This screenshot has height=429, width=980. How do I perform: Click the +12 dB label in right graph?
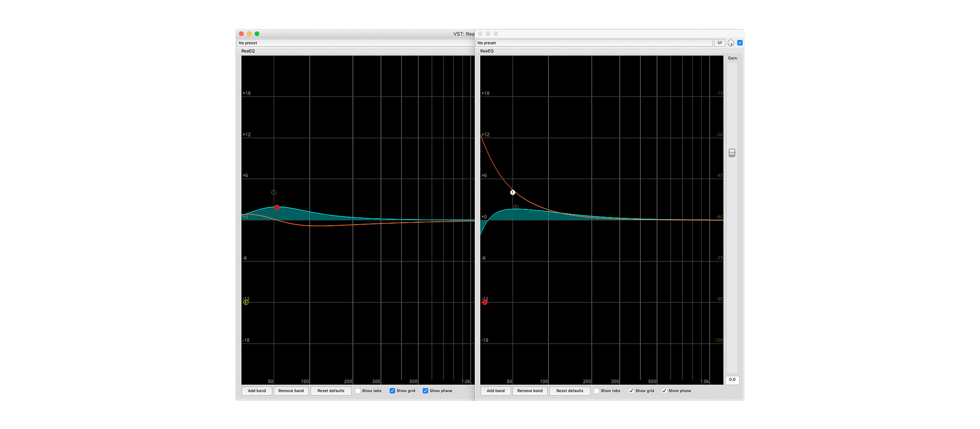(485, 135)
